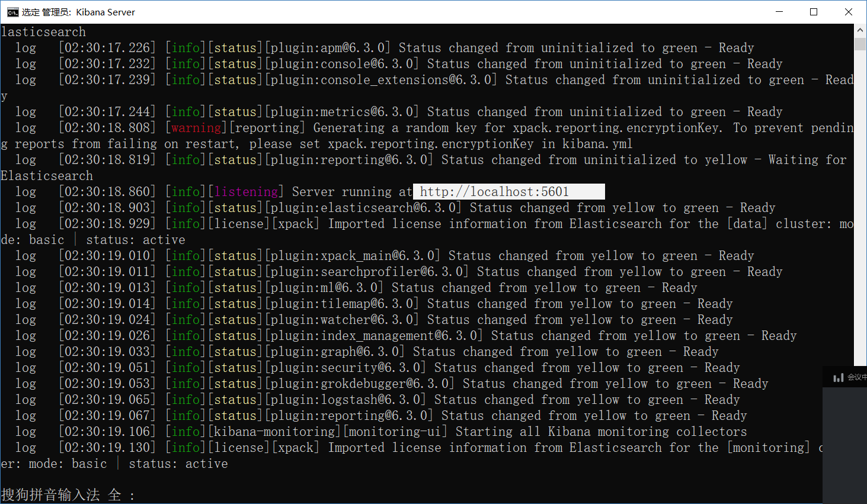Viewport: 867px width, 504px height.
Task: Click timestamp '02:30:18.808' on warning line
Action: (107, 128)
